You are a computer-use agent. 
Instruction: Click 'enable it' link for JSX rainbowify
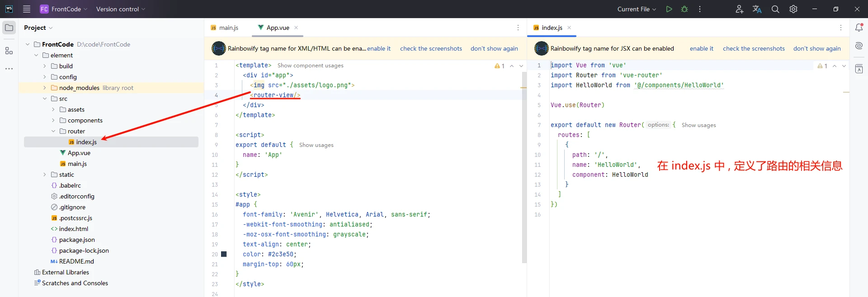click(701, 48)
